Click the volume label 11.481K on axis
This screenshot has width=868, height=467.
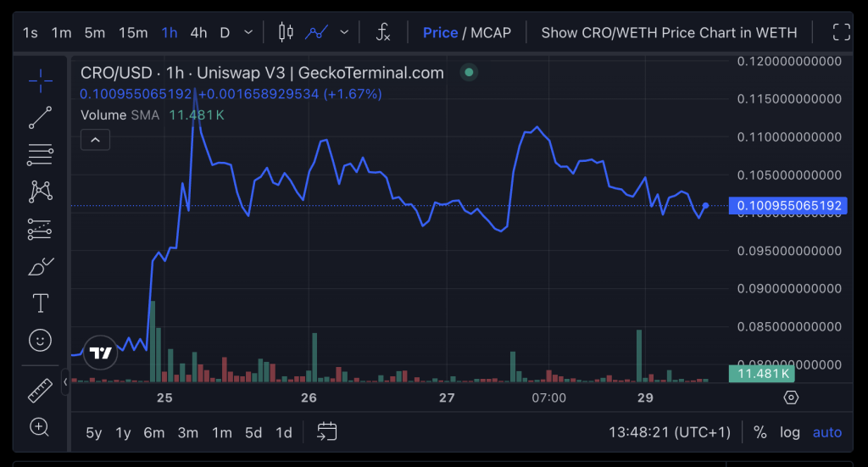click(762, 374)
